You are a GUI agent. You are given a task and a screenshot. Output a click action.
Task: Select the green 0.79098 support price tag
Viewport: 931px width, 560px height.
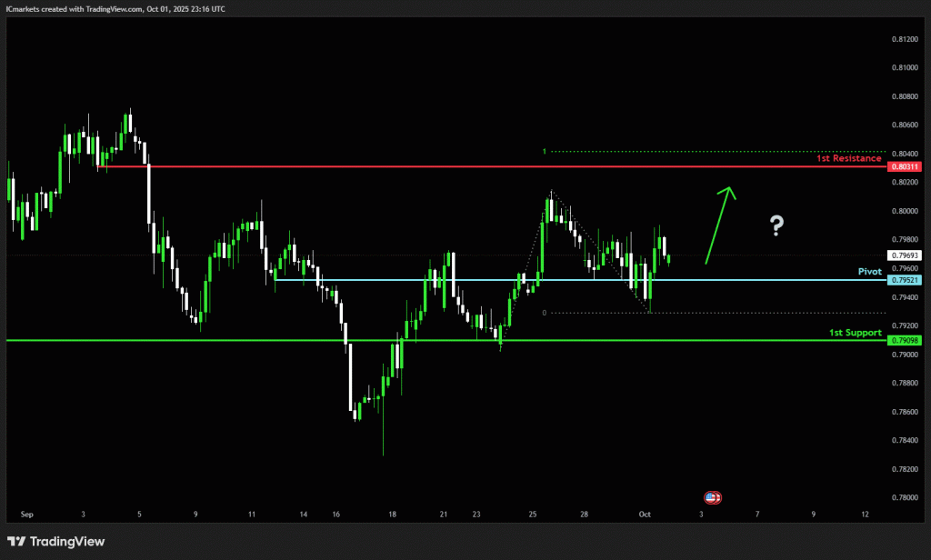pyautogui.click(x=906, y=340)
